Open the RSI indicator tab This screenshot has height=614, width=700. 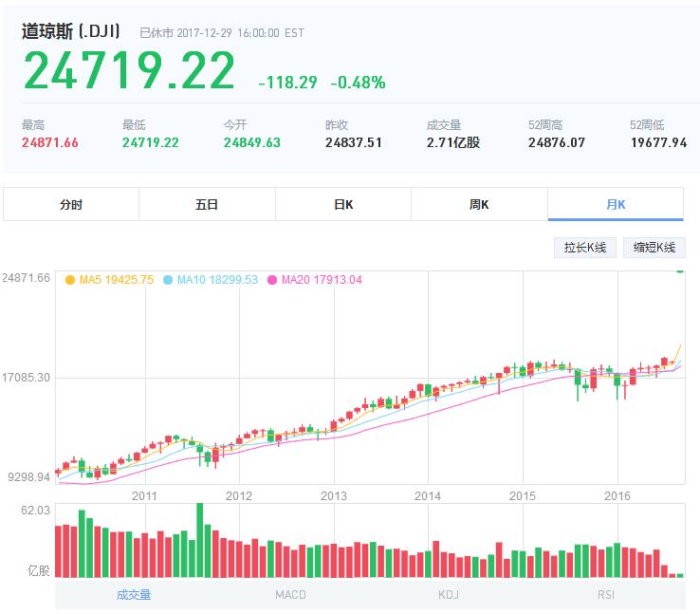coord(605,595)
